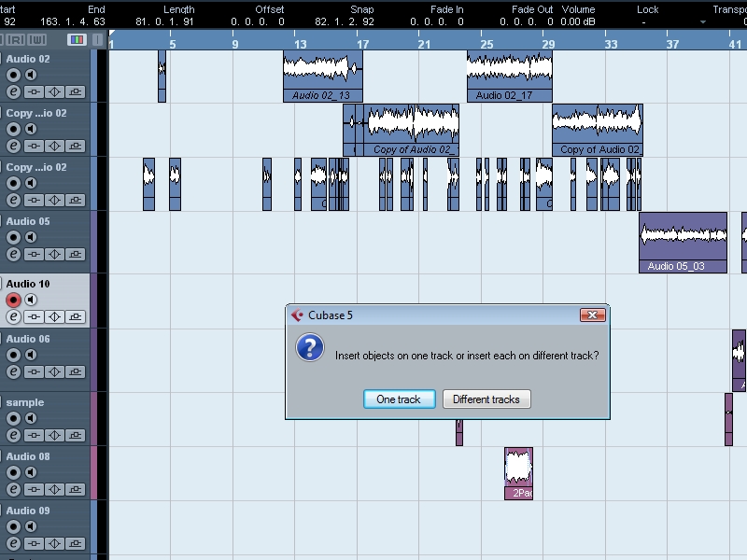
Task: Click inserts state button on sample track
Action: 34,435
